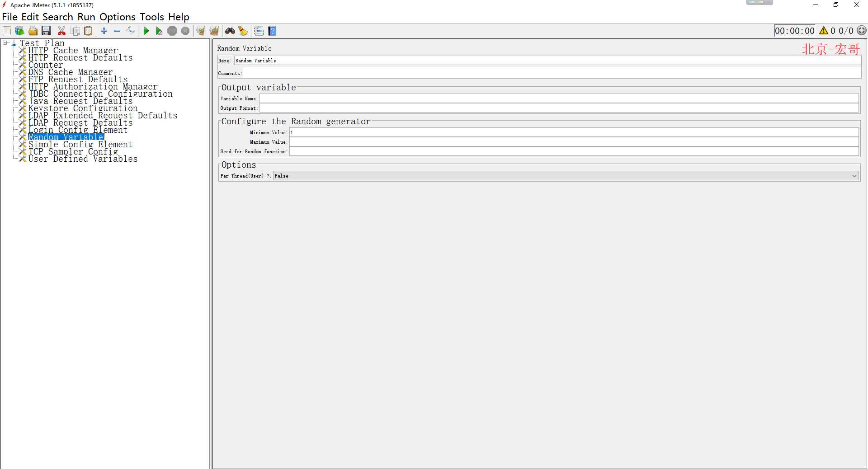
Task: Collapse the Test Plan tree node
Action: click(x=5, y=43)
